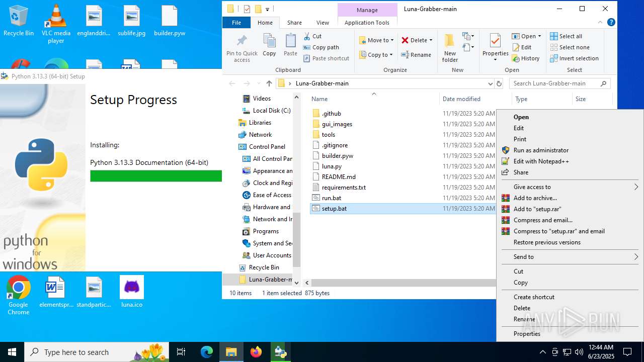Click Cut in the ribbon Clipboard group
The width and height of the screenshot is (644, 362).
312,36
